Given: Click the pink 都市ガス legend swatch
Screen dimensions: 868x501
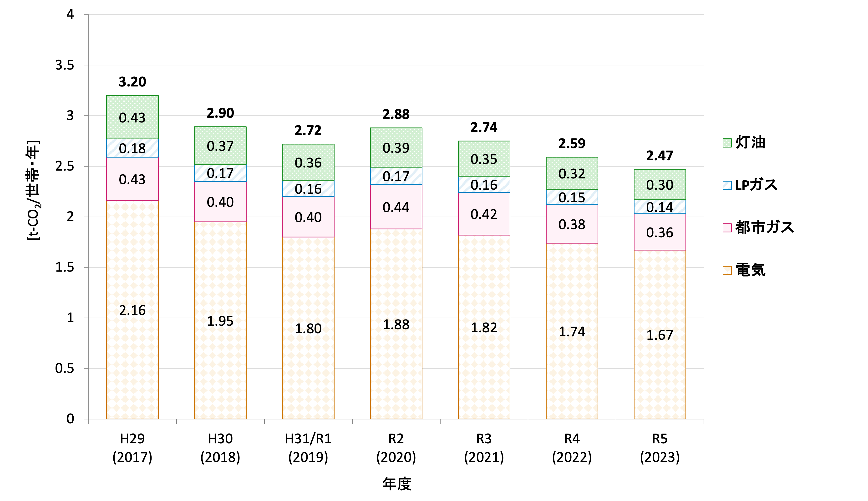Looking at the screenshot, I should click(x=727, y=228).
